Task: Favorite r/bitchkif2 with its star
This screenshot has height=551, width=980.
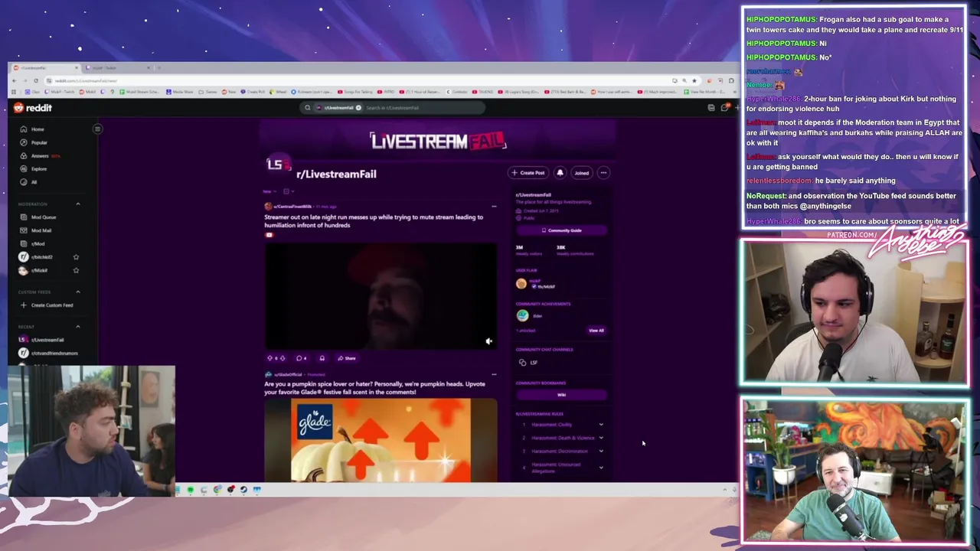Action: pyautogui.click(x=76, y=257)
